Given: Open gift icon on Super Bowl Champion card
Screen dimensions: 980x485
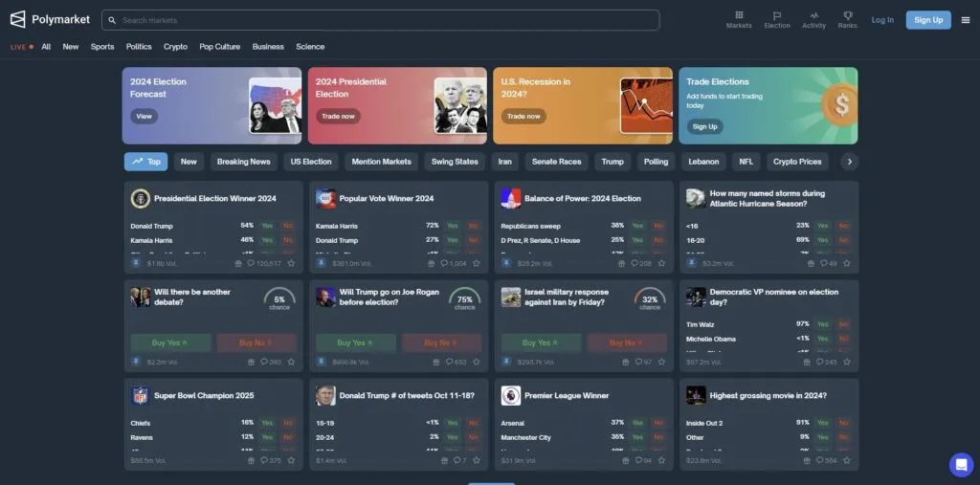Looking at the screenshot, I should click(x=252, y=461).
